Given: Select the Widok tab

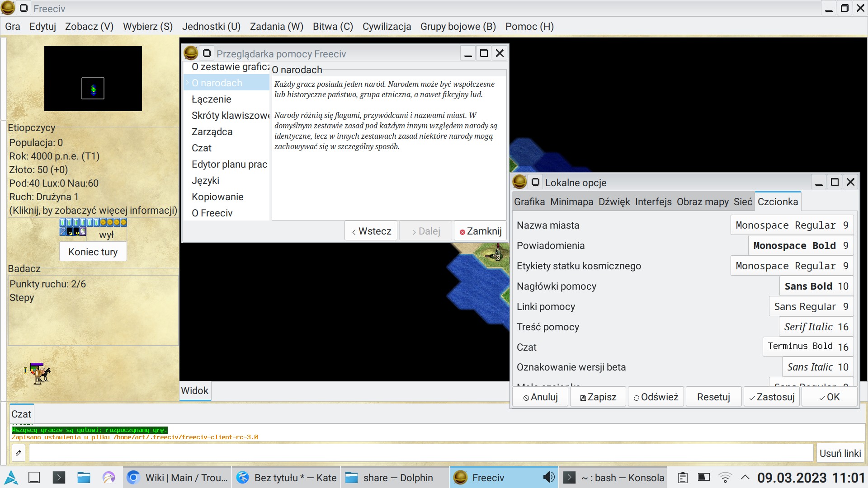Looking at the screenshot, I should pos(195,390).
